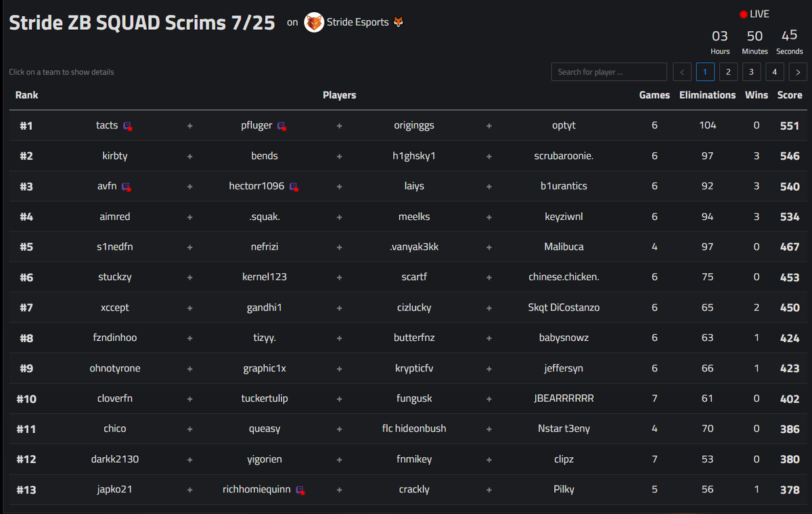
Task: Click the Eliminations column header
Action: (x=707, y=95)
